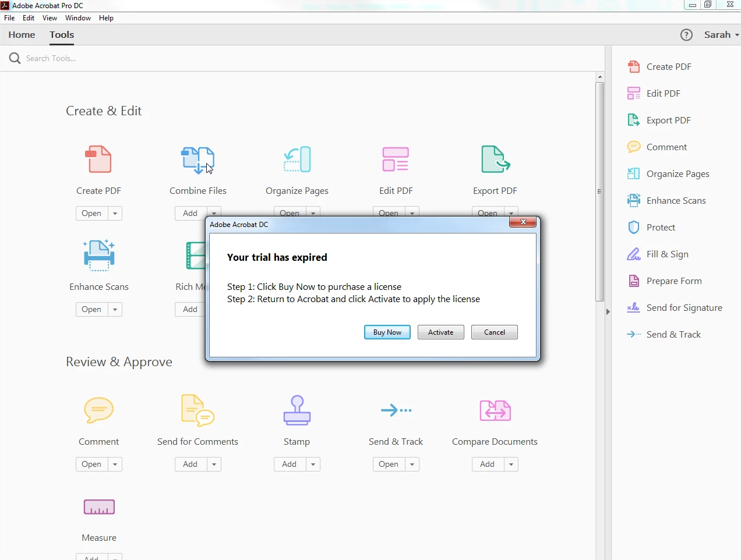Image resolution: width=741 pixels, height=560 pixels.
Task: Open Create PDF from the right sidebar
Action: 659,66
